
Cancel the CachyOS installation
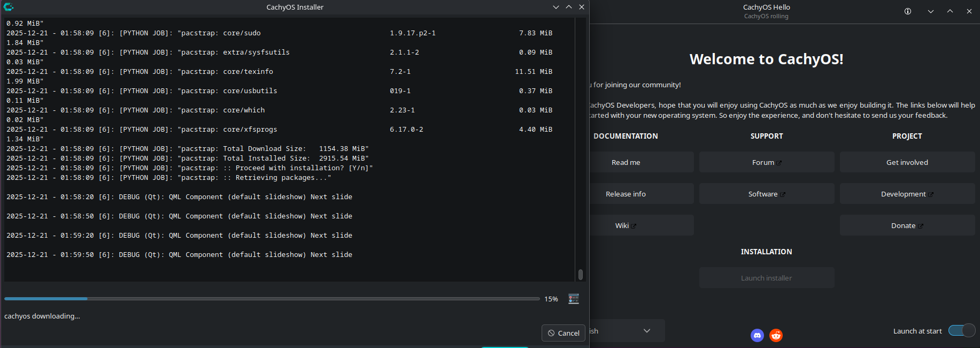pos(564,333)
